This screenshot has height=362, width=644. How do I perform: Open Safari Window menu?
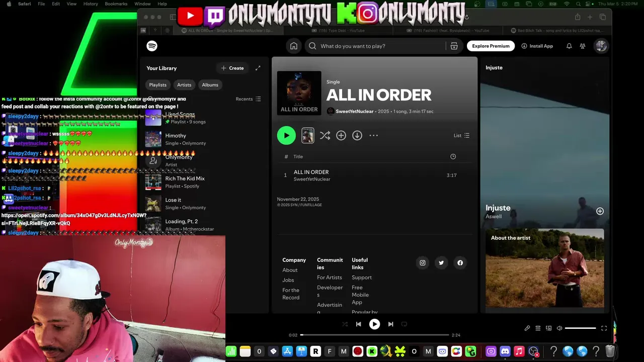coord(142,4)
